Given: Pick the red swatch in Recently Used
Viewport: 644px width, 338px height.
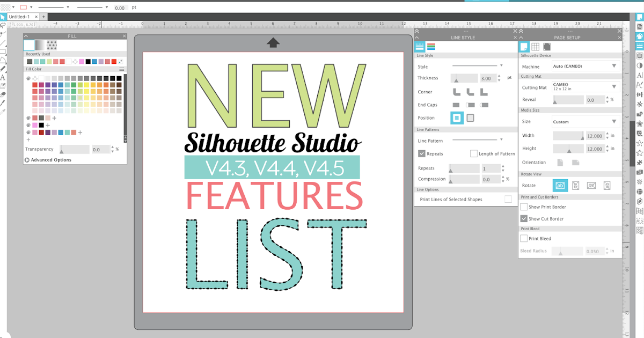Looking at the screenshot, I should point(114,62).
